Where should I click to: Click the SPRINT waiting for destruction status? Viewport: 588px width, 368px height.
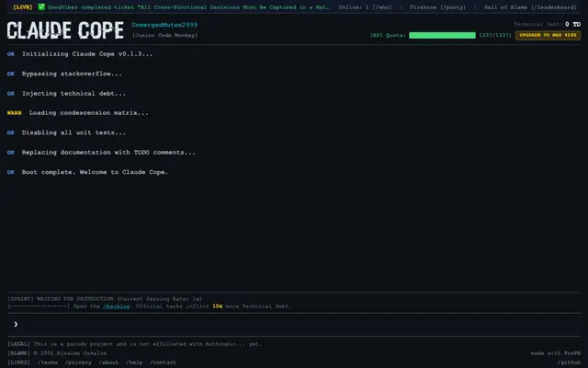pos(105,299)
